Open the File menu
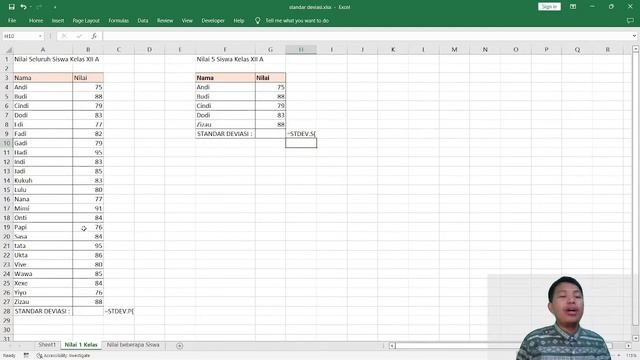This screenshot has height=360, width=640. coord(12,20)
